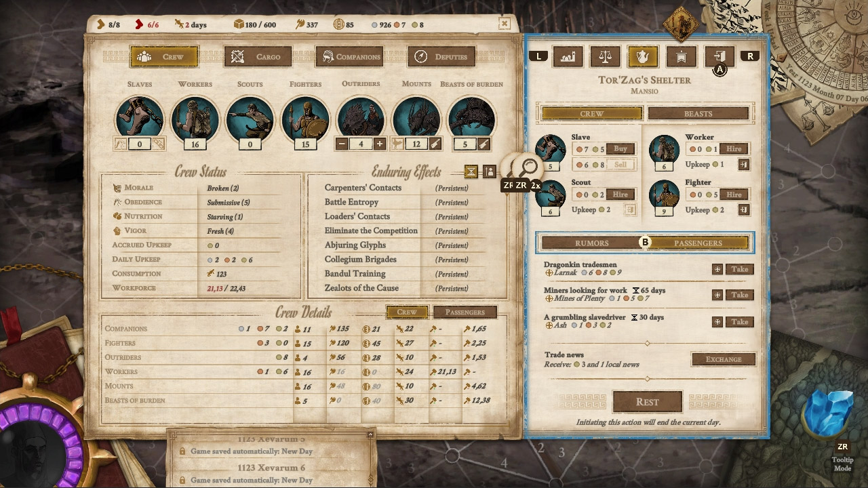The image size is (868, 488).
Task: Switch to the Cargo tab
Action: (x=258, y=57)
